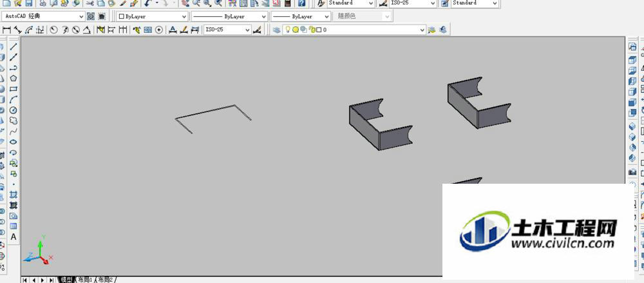
Task: Open the AutoCAD 经典 workspace dropdown
Action: (x=43, y=17)
